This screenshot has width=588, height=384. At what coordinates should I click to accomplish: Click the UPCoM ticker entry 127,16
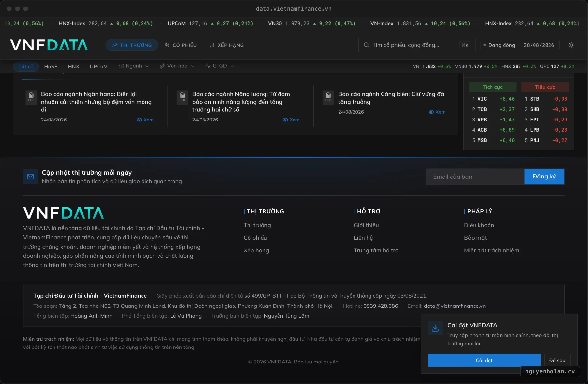tap(210, 23)
